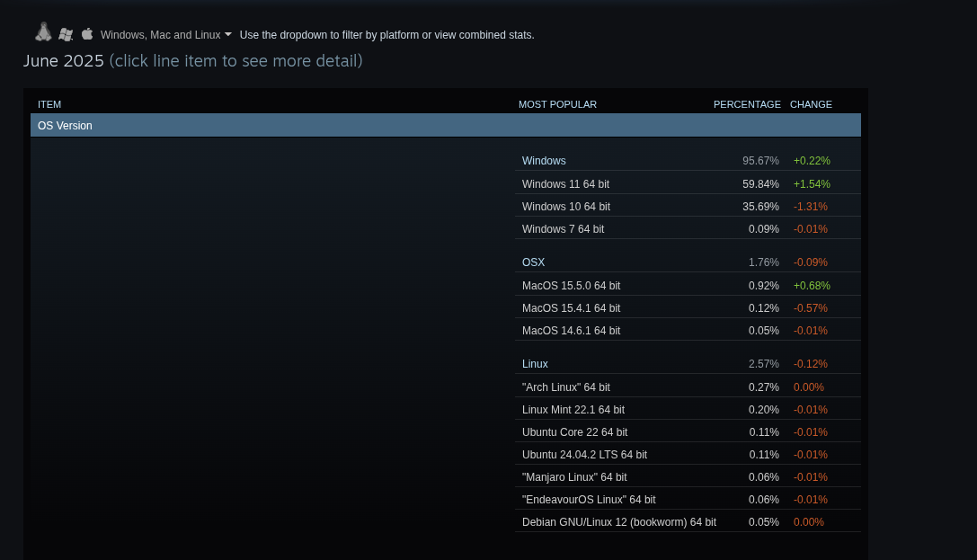The width and height of the screenshot is (977, 560).
Task: Click the Linux category link
Action: (x=535, y=364)
